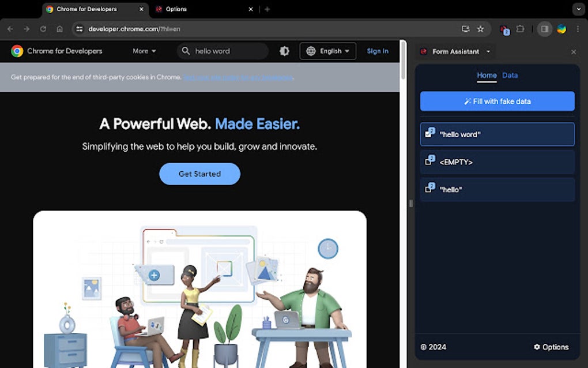This screenshot has width=588, height=368.
Task: Expand the More navigation menu
Action: [144, 51]
